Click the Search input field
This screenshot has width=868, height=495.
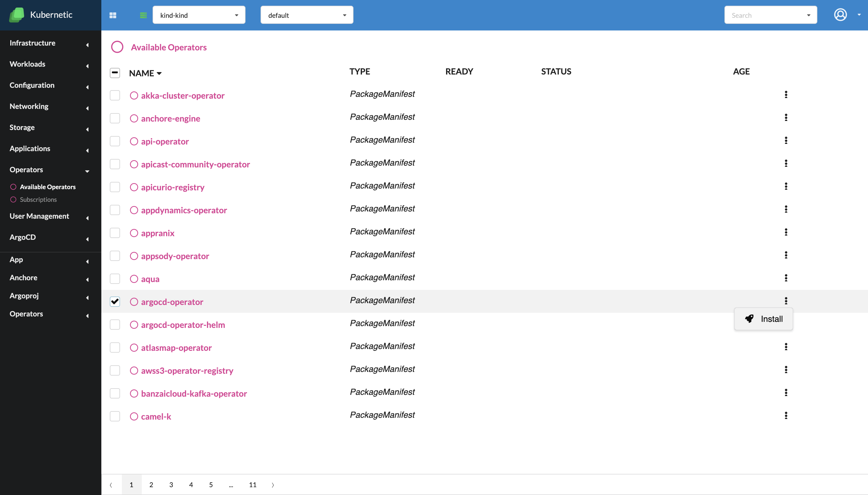tap(771, 15)
